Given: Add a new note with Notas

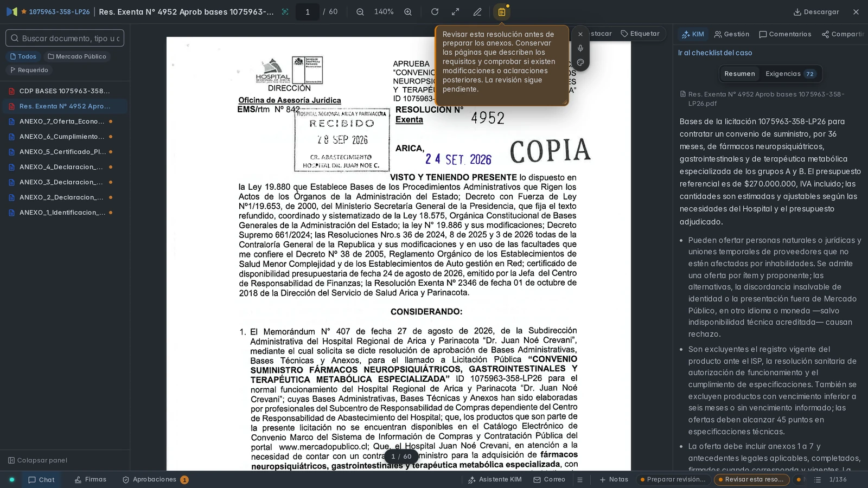Looking at the screenshot, I should 614,479.
